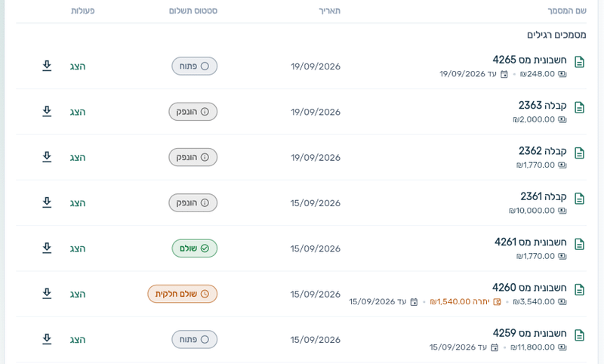Download invoice 4261 file

click(47, 248)
